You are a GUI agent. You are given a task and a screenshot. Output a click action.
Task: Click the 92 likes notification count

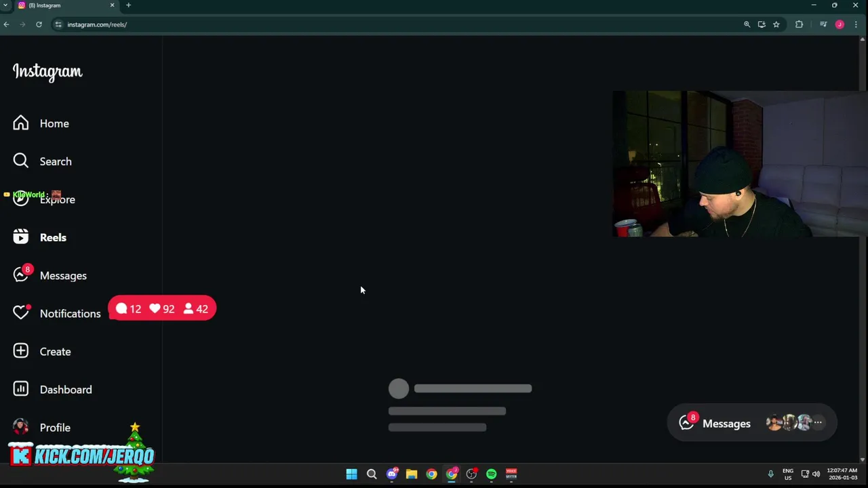point(162,308)
